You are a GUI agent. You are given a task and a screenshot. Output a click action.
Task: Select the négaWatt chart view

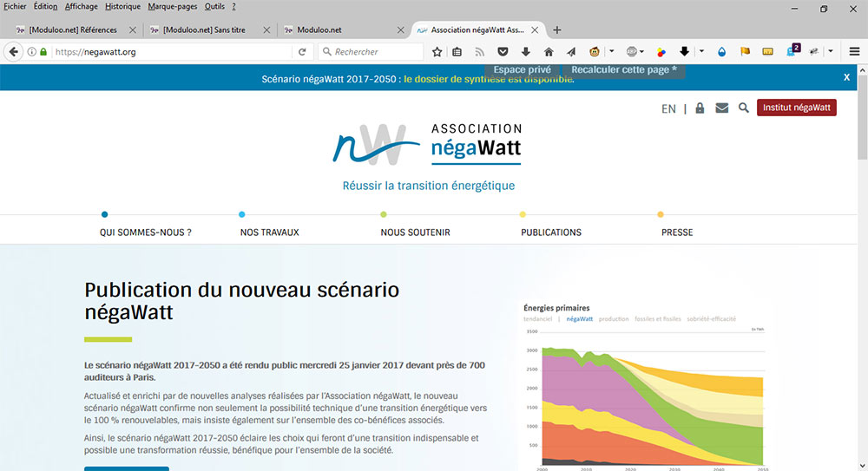click(580, 319)
